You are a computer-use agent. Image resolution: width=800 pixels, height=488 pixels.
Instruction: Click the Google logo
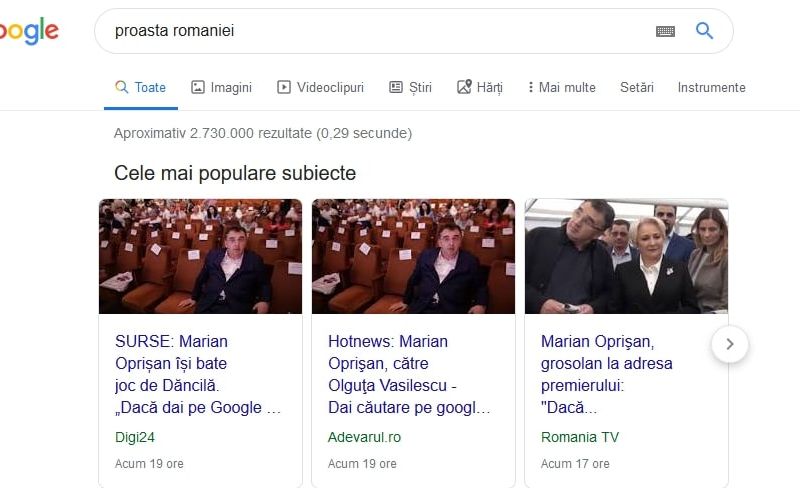(28, 31)
